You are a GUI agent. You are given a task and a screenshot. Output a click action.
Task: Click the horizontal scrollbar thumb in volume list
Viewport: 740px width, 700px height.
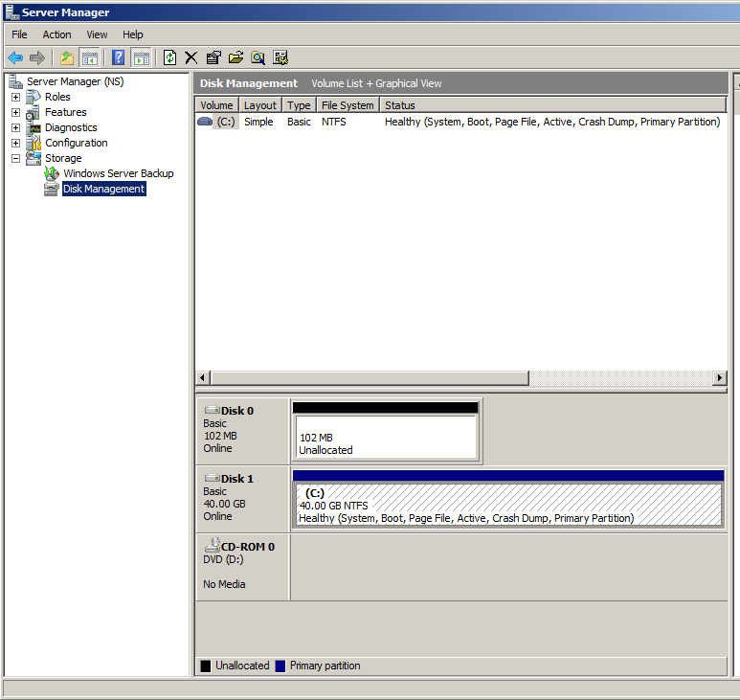point(370,377)
